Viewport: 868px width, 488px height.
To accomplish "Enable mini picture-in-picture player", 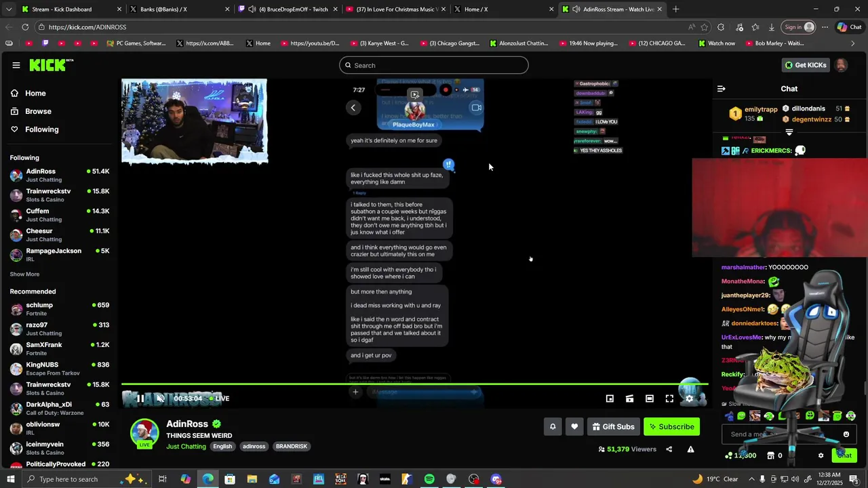I will point(610,399).
